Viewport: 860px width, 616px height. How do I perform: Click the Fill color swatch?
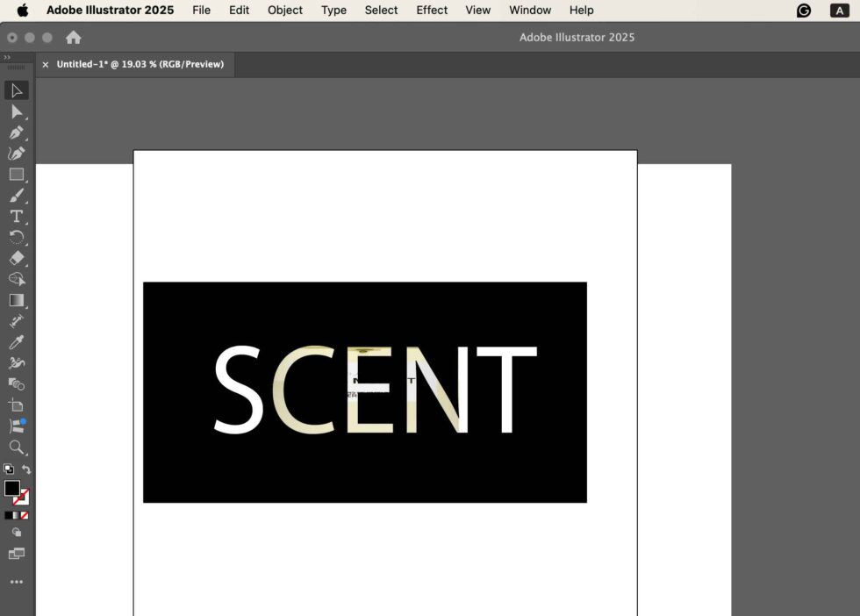[12, 489]
